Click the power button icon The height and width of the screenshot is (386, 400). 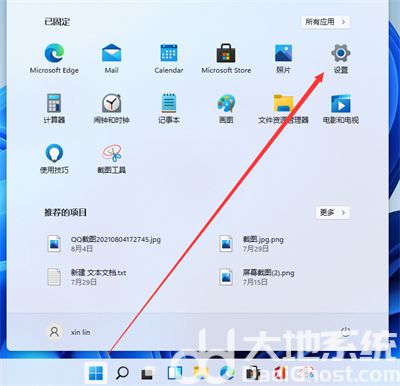pyautogui.click(x=346, y=332)
